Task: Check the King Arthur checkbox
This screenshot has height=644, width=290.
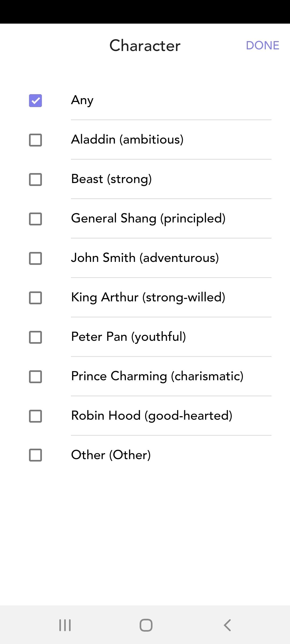Action: (35, 298)
